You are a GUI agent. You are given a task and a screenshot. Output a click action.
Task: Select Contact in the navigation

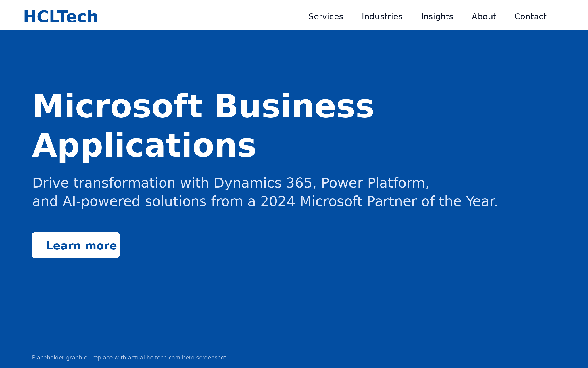(x=530, y=17)
